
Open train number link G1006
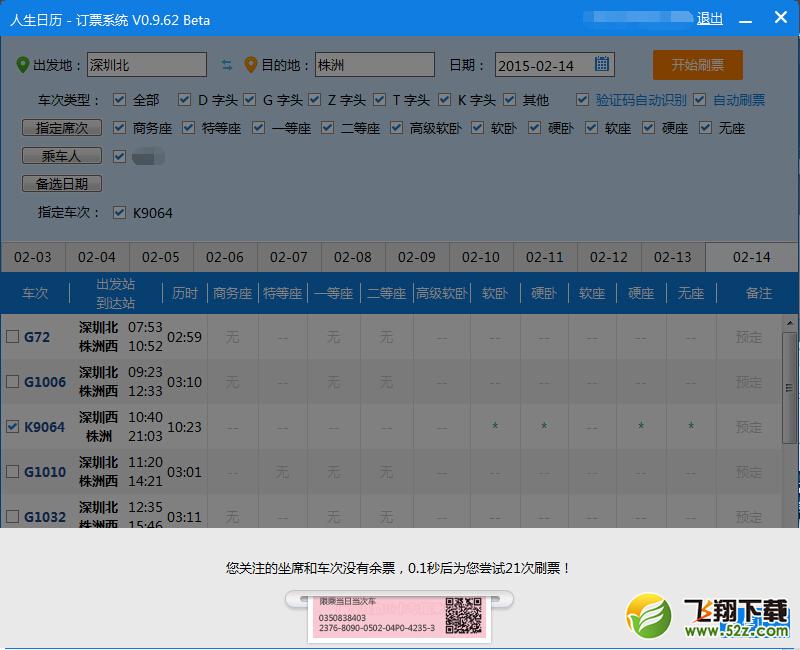point(45,382)
